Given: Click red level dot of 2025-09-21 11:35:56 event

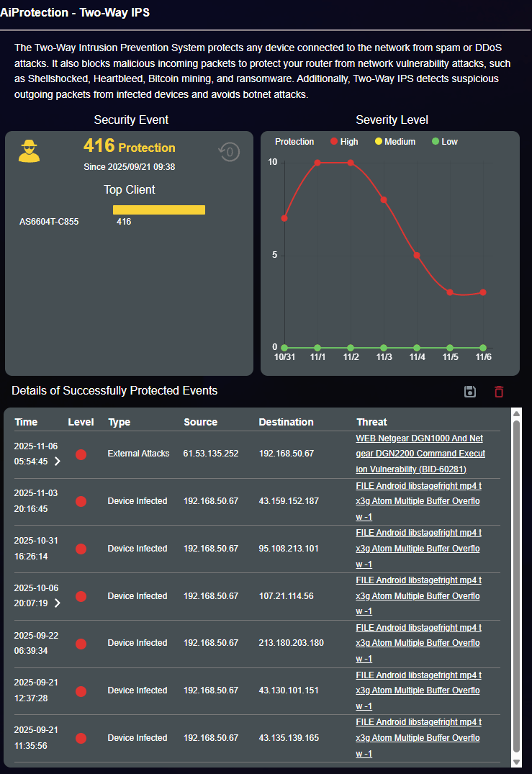Looking at the screenshot, I should (81, 738).
